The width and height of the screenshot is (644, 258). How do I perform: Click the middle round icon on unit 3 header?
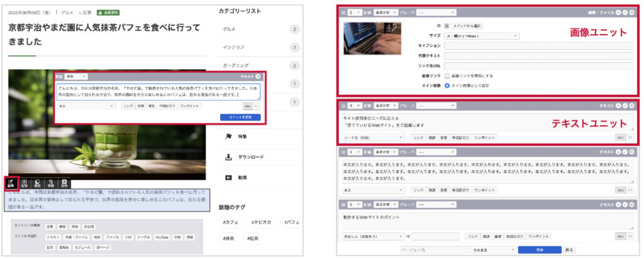tap(625, 106)
